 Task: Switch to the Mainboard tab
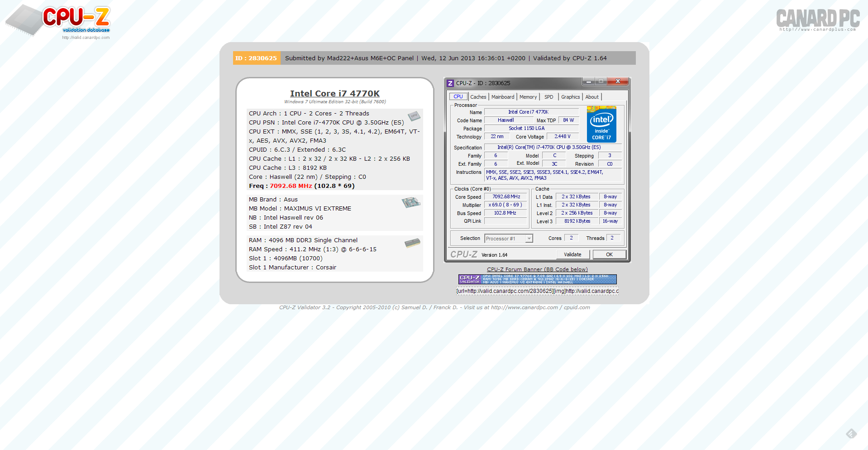(x=503, y=97)
